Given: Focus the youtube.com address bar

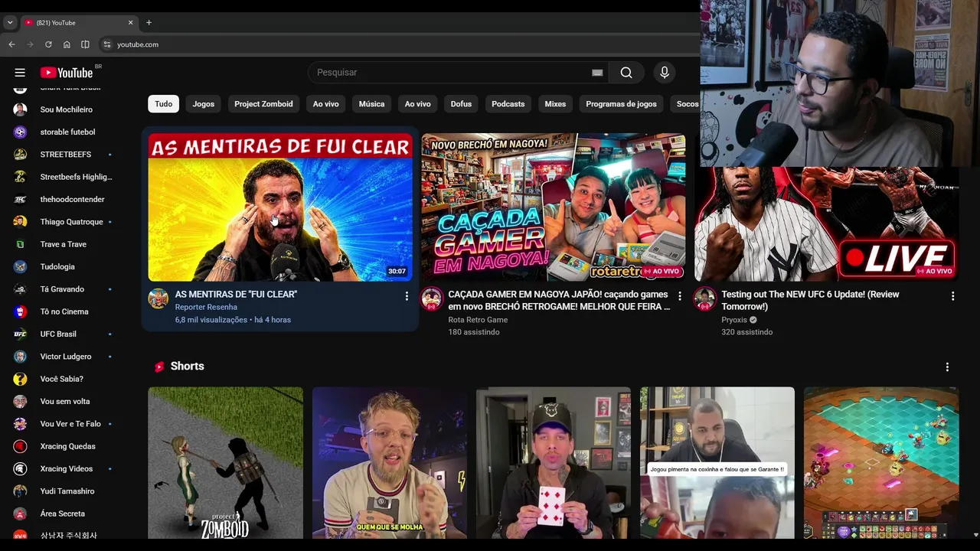Looking at the screenshot, I should point(398,44).
